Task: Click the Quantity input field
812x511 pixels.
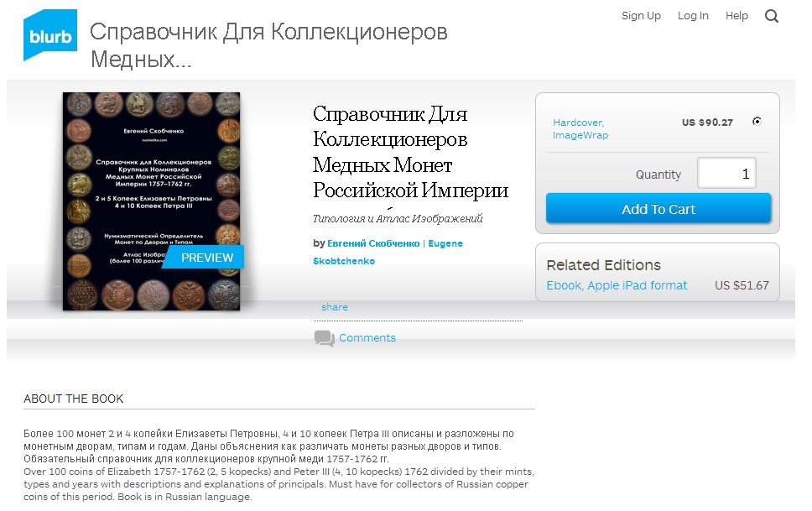Action: (726, 173)
